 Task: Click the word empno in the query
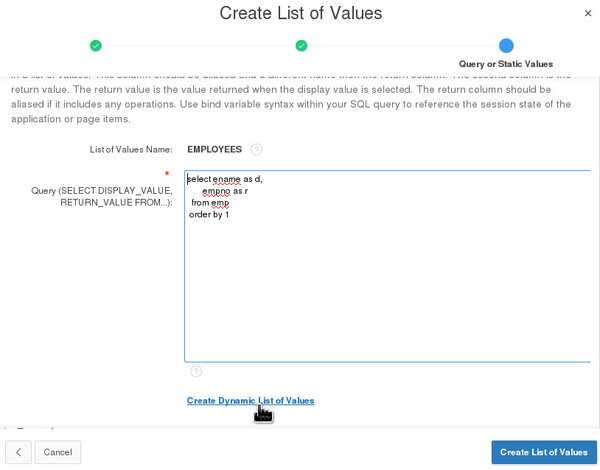tap(216, 191)
